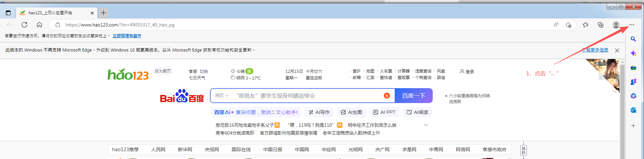Open the 央视网 site link

coord(212,150)
